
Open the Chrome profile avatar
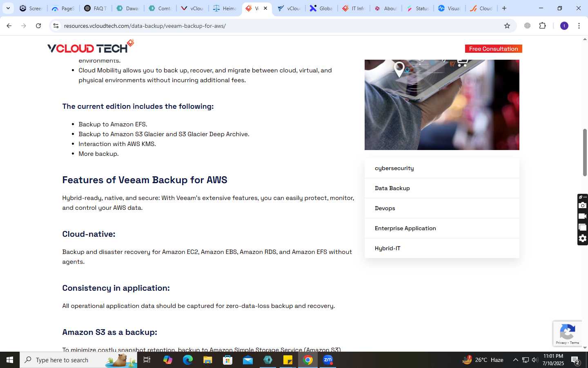click(x=564, y=26)
